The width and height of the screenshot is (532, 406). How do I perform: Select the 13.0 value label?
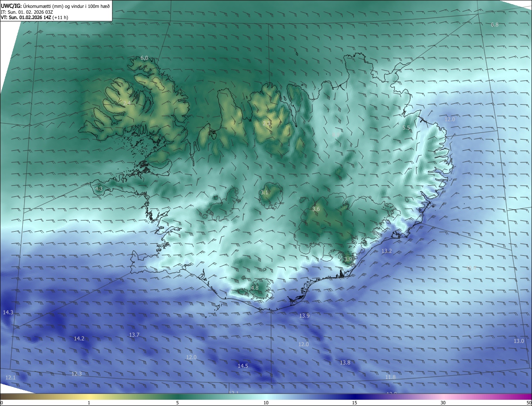[x=519, y=341]
